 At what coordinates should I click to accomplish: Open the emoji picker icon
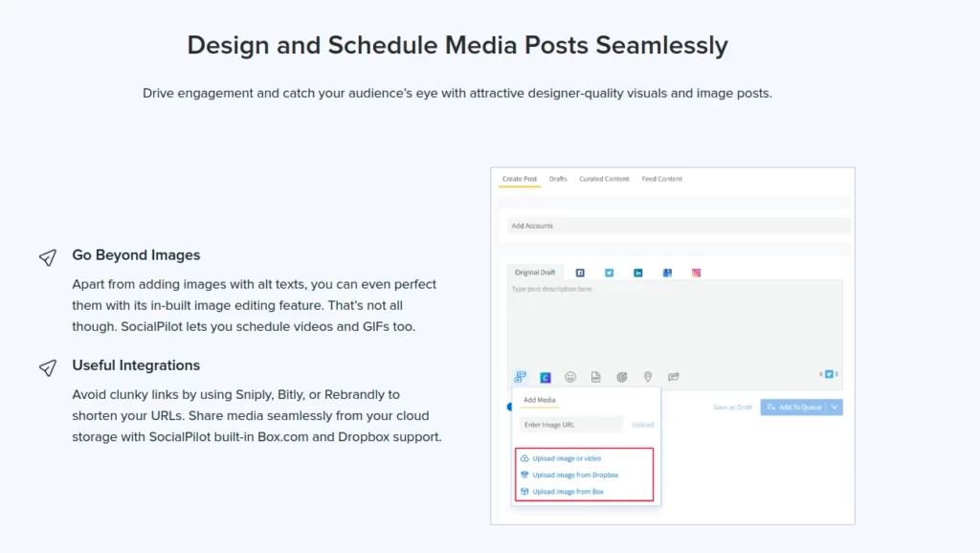570,377
